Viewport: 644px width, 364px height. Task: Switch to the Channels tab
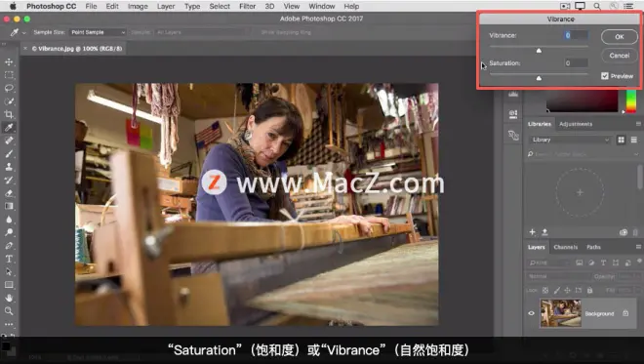[566, 247]
